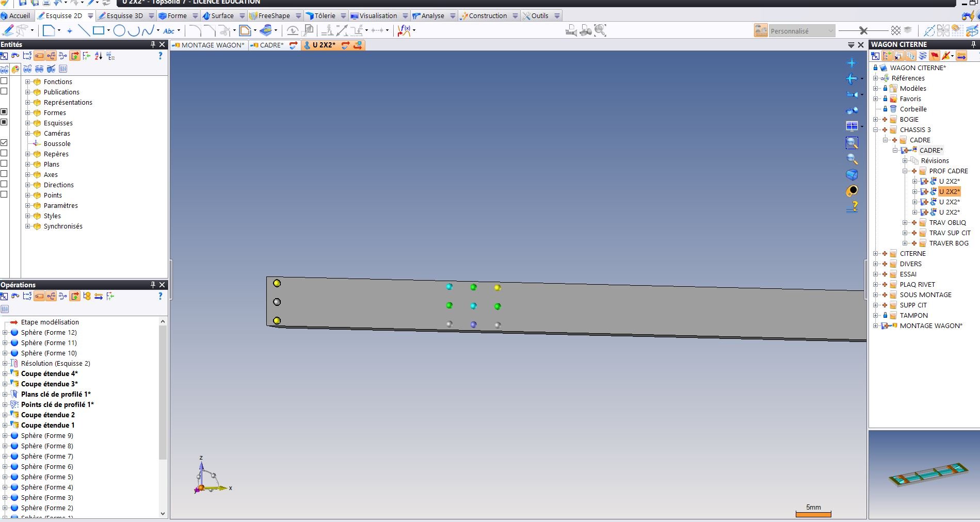Viewport: 980px width, 522px height.
Task: Click the Abc text tool
Action: [x=169, y=31]
